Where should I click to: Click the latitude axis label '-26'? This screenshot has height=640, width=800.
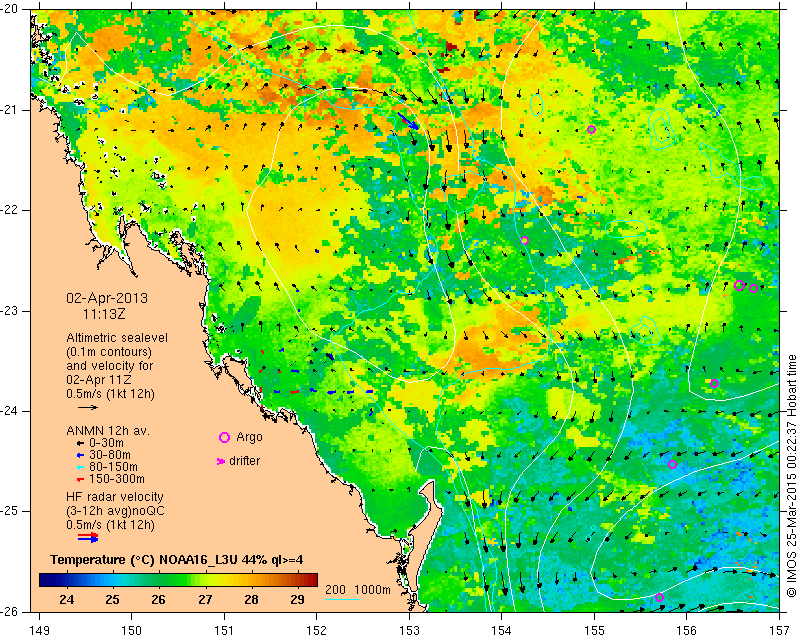pos(10,612)
